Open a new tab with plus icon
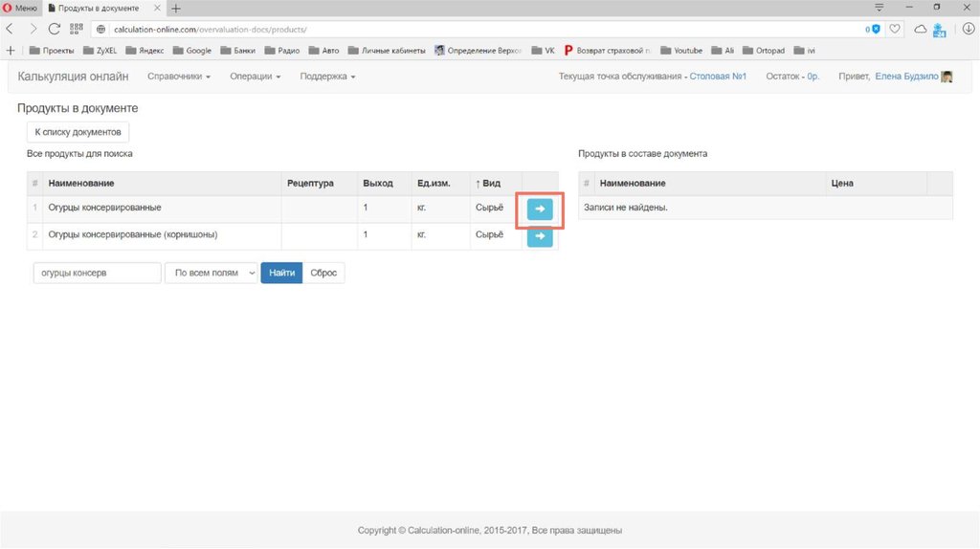The width and height of the screenshot is (980, 549). tap(176, 8)
